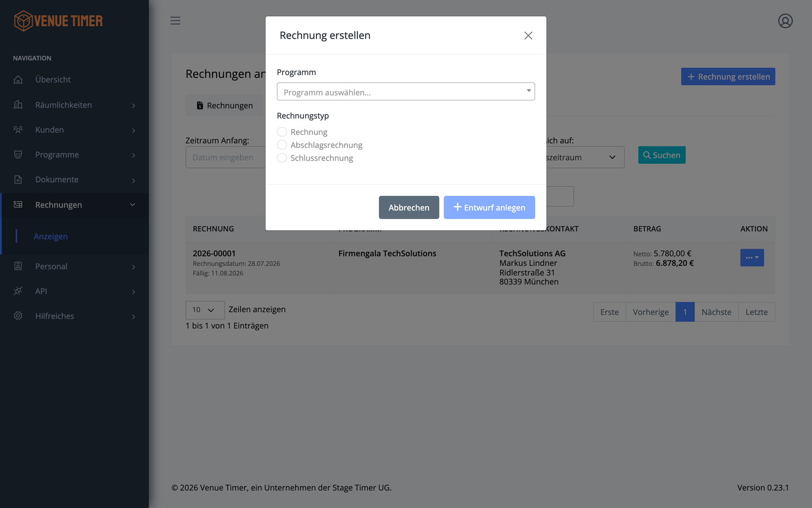
Task: Expand the Programme sidebar chevron
Action: click(134, 155)
